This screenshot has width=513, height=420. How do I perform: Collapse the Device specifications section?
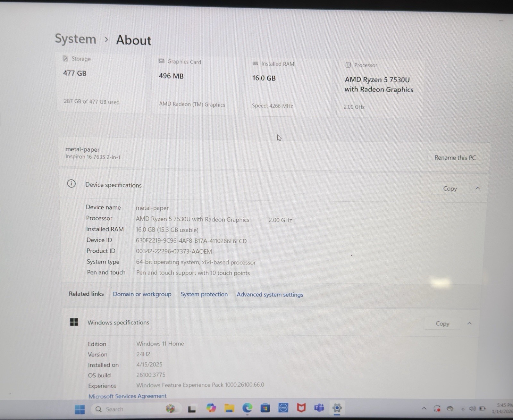pos(477,188)
